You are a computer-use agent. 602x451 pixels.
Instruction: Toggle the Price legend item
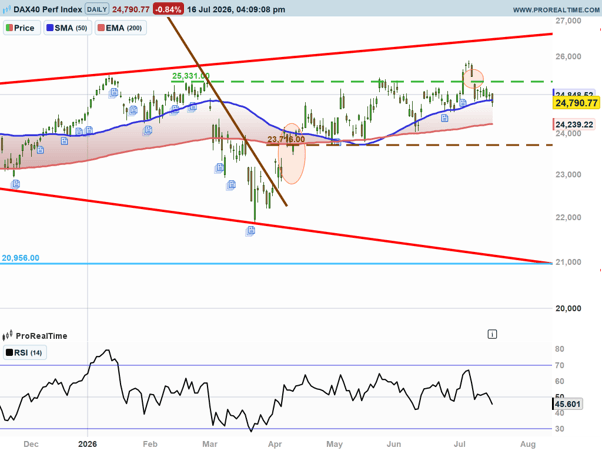22,28
